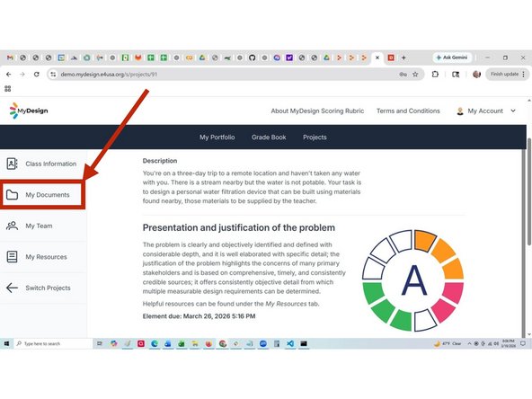Click Switch Projects back arrow
532x399 pixels.
(x=13, y=288)
